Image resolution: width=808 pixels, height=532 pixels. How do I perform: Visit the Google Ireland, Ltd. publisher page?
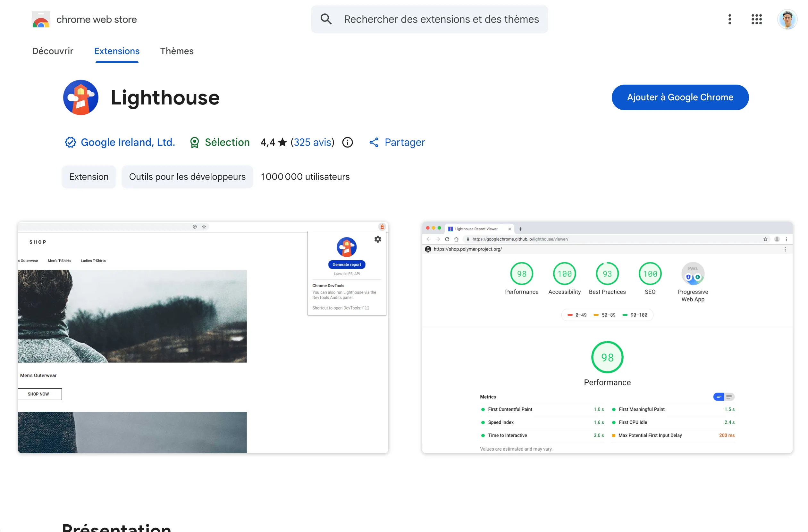128,142
